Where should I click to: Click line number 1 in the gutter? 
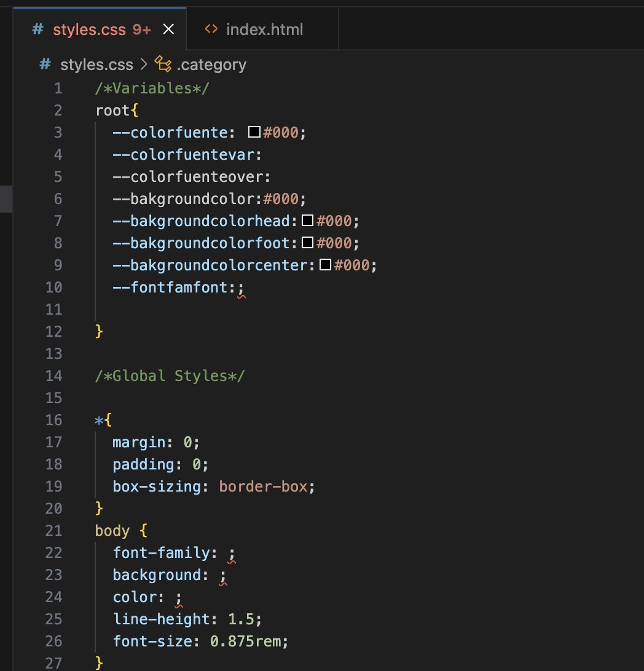(x=58, y=88)
